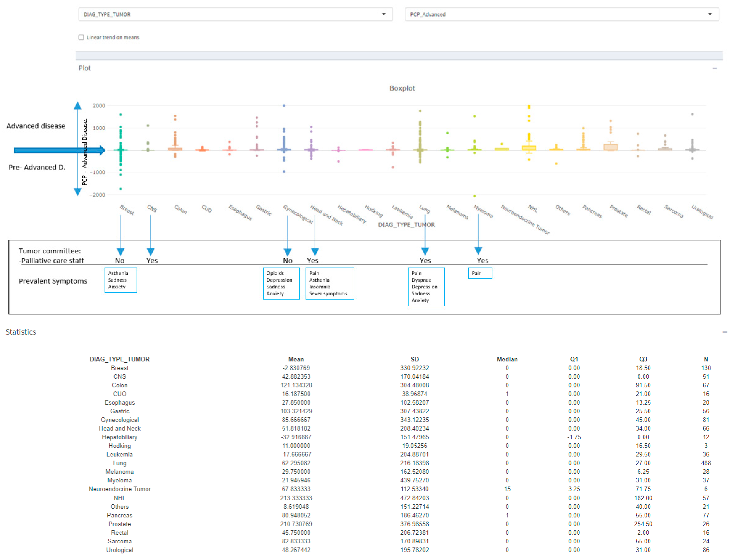This screenshot has height=560, width=734.
Task: Click the Prostate box in the boxplot
Action: click(610, 147)
